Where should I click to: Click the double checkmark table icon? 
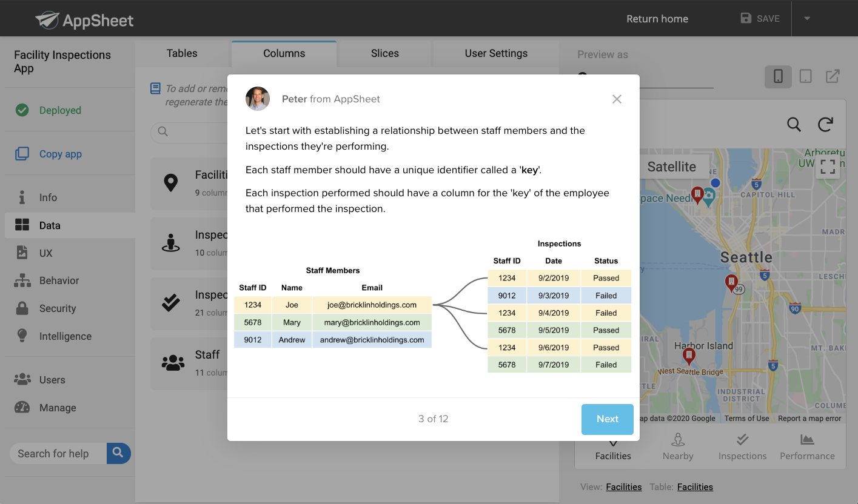click(x=171, y=302)
